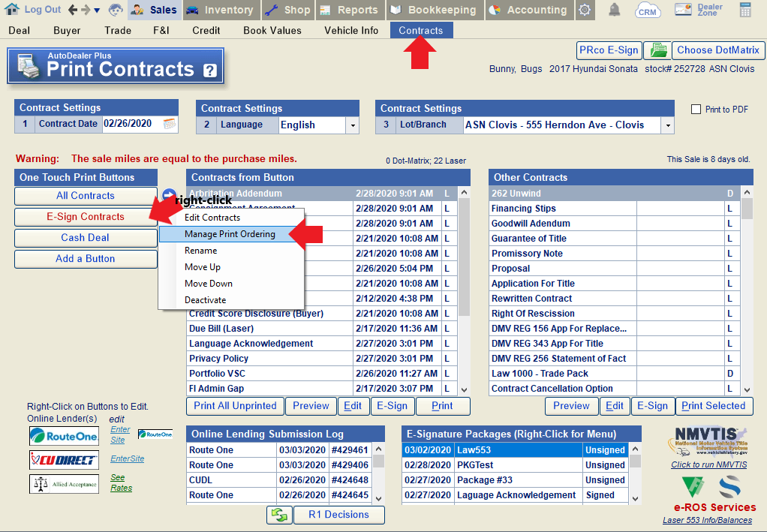Click the Add a Button button
The width and height of the screenshot is (767, 532).
click(x=86, y=259)
